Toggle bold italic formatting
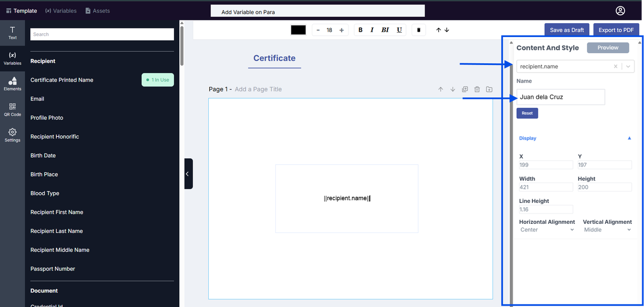This screenshot has width=644, height=307. coord(385,30)
